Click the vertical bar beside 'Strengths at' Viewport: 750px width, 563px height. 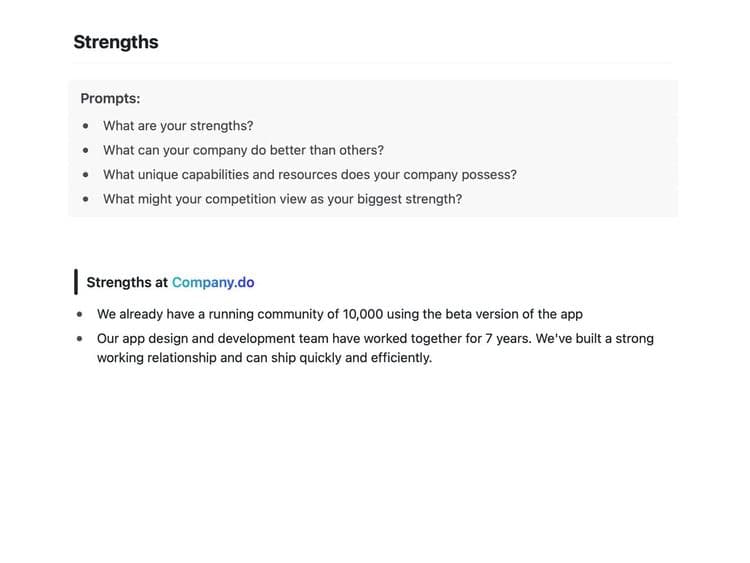(x=76, y=282)
